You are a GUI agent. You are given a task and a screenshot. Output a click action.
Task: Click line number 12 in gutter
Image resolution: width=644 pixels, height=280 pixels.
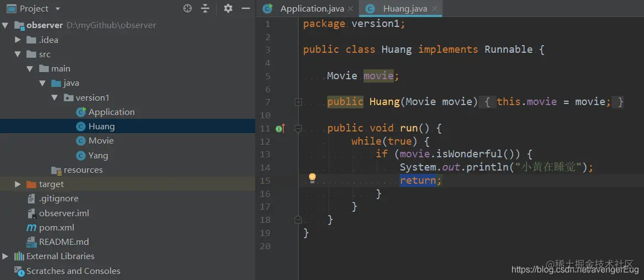tap(265, 141)
